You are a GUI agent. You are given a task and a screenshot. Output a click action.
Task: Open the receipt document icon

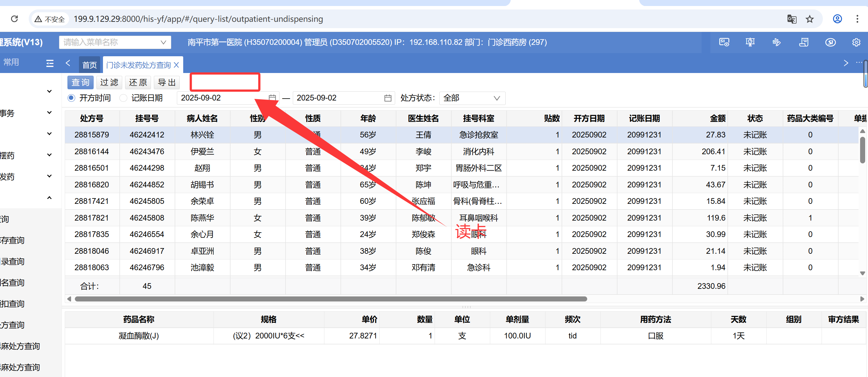804,42
